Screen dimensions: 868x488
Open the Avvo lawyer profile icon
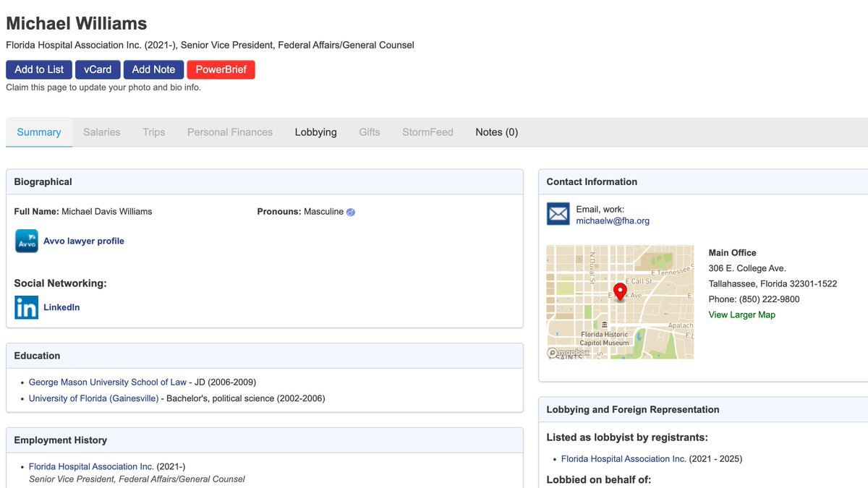point(27,241)
